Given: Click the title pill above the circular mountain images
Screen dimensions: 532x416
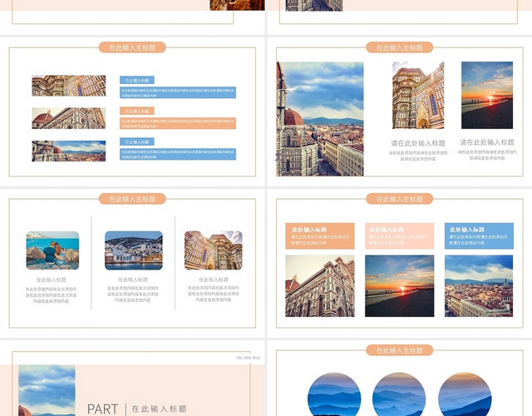Looking at the screenshot, I should 399,350.
